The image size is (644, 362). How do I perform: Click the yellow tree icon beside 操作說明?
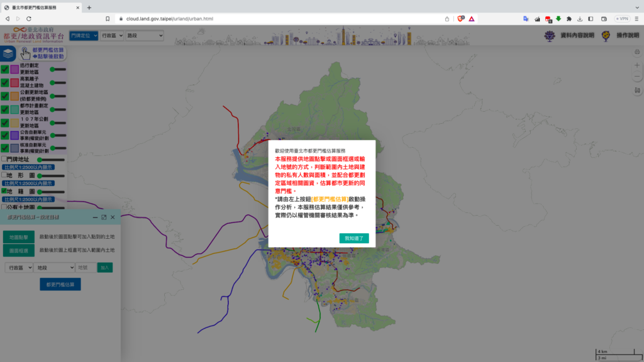pyautogui.click(x=606, y=36)
